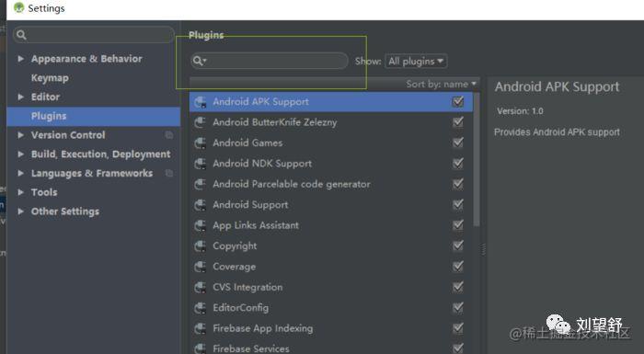Screen dimensions: 644x354
Task: Disable the Android APK Support checkbox
Action: tap(457, 101)
